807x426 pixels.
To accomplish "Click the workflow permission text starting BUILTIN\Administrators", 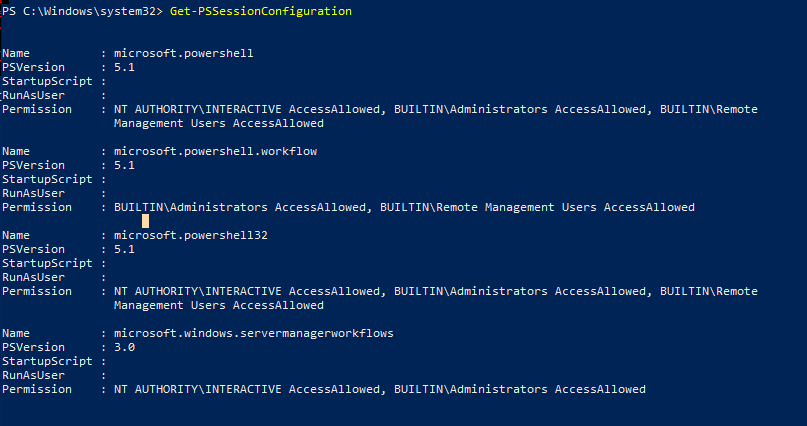I will [404, 207].
